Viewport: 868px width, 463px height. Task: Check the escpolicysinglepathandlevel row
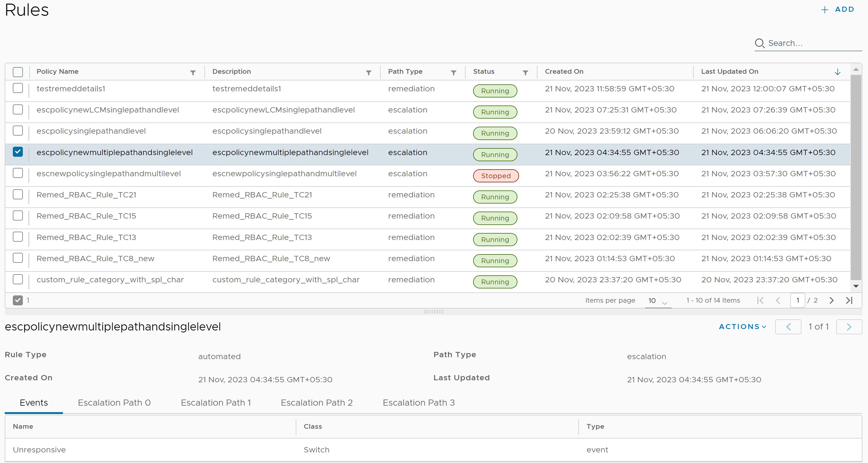point(18,131)
